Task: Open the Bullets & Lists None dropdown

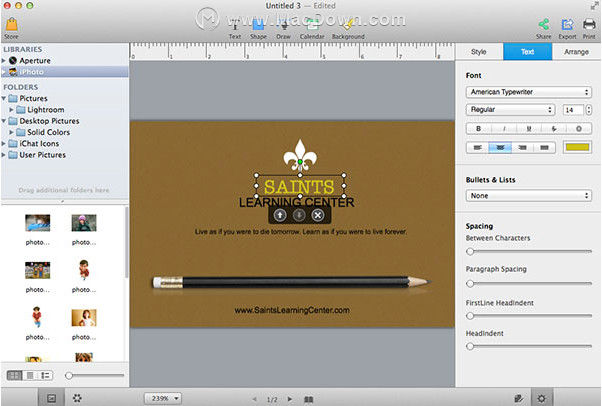Action: click(528, 196)
